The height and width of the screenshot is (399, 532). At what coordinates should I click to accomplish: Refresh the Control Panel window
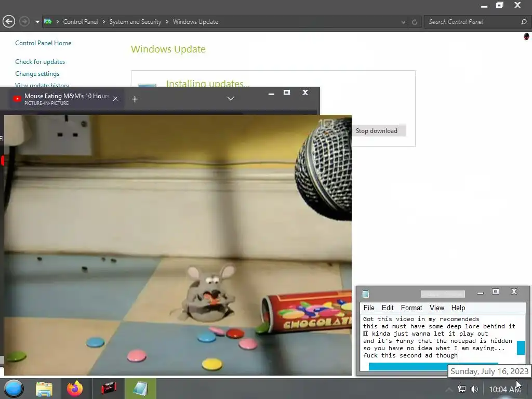pyautogui.click(x=415, y=22)
